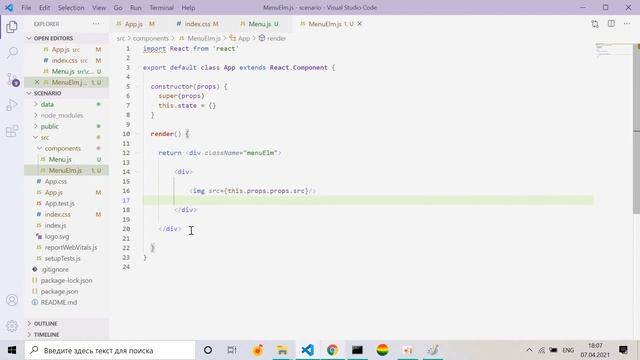The height and width of the screenshot is (360, 640).
Task: Open Chrome from the taskbar
Action: [x=332, y=350]
